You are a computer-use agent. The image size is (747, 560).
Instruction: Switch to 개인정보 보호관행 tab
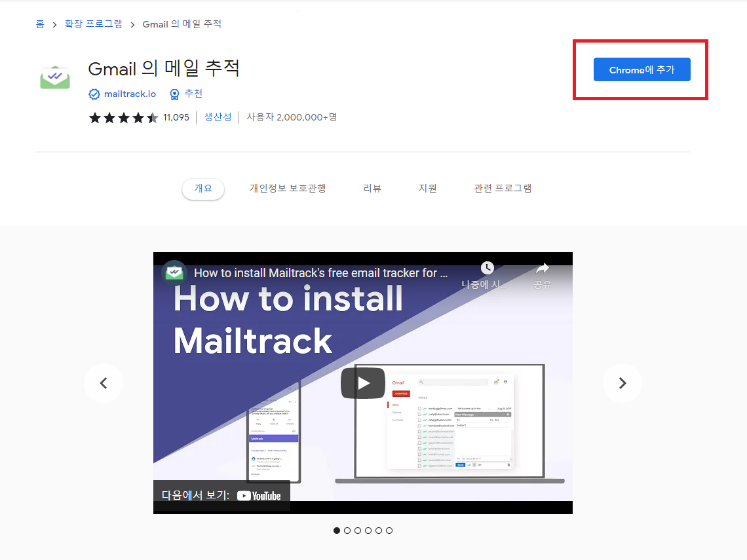click(x=288, y=189)
